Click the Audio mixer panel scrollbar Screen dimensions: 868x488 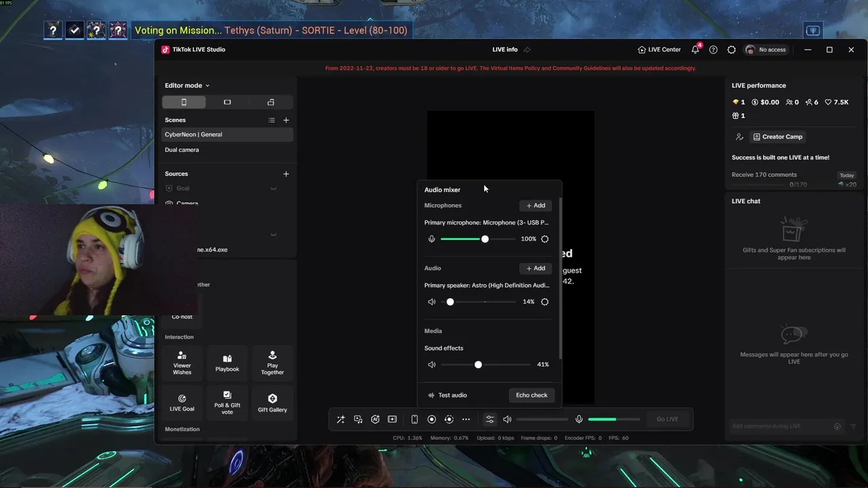pos(560,278)
